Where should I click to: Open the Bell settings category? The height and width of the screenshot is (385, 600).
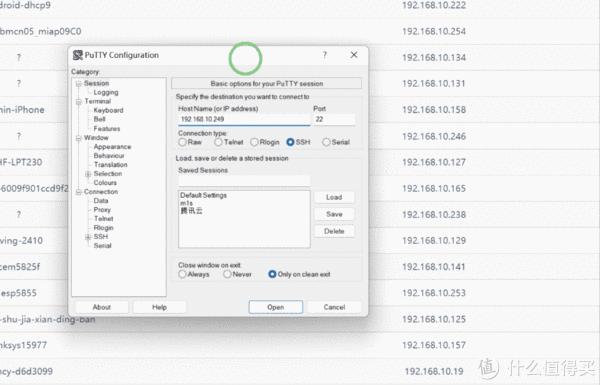(x=99, y=119)
